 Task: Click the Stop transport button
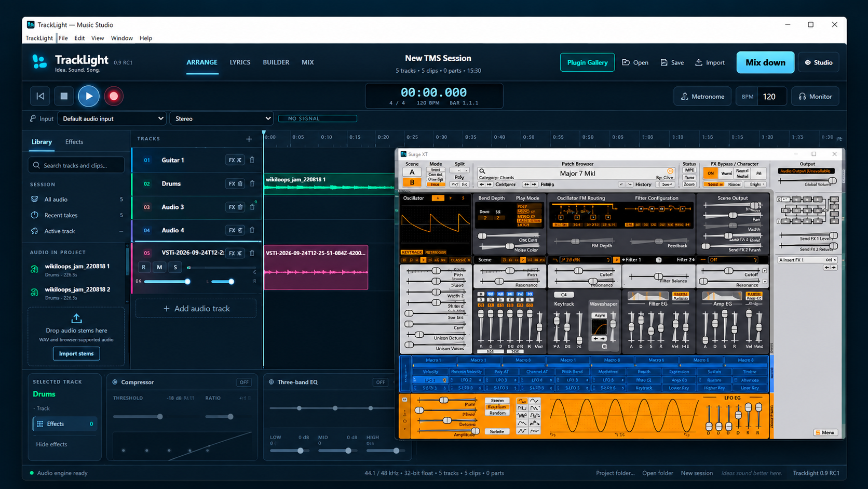(x=64, y=96)
